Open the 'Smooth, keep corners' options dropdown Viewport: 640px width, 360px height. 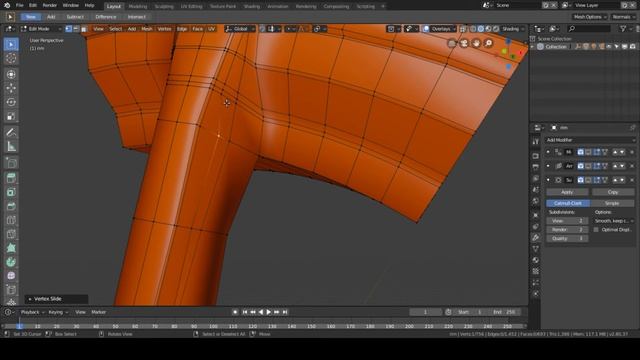[x=614, y=221]
